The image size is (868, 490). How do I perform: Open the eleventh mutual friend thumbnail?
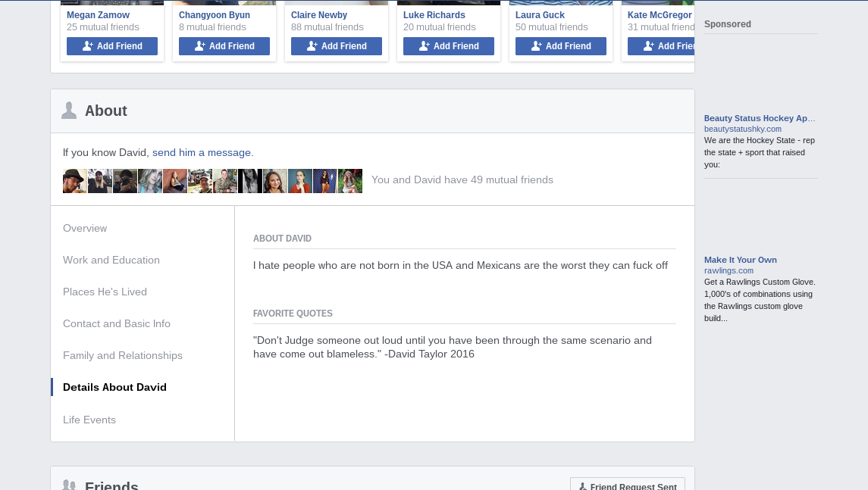pos(325,181)
